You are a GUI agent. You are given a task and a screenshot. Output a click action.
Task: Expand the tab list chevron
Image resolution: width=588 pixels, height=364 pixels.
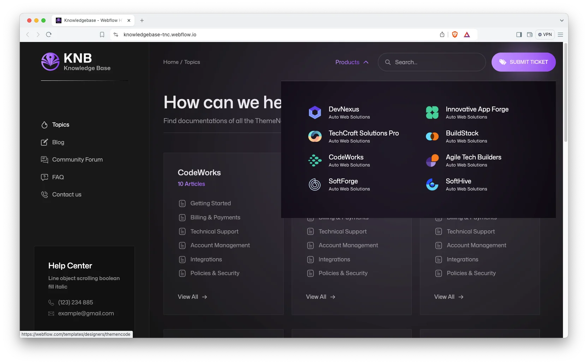pyautogui.click(x=562, y=20)
